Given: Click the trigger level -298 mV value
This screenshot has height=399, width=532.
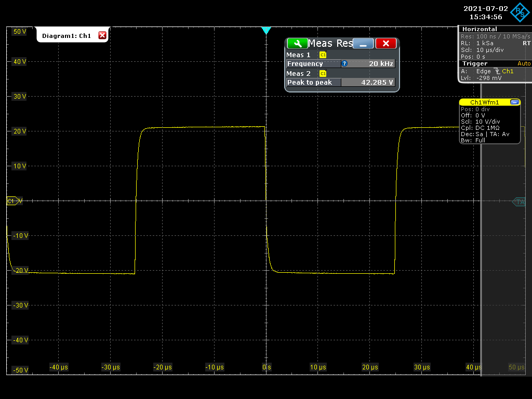Looking at the screenshot, I should tap(489, 78).
